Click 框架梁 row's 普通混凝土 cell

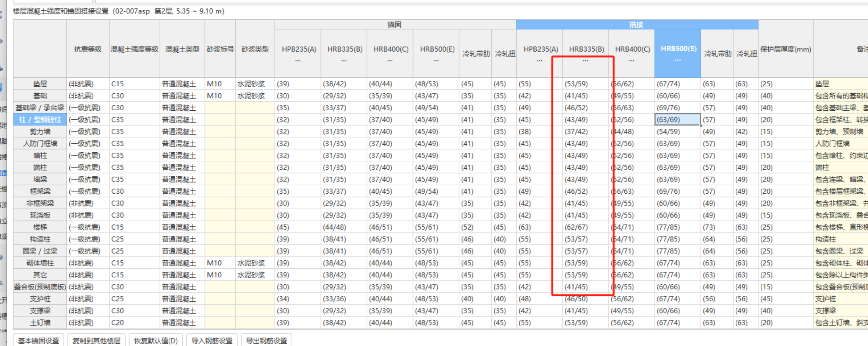182,191
